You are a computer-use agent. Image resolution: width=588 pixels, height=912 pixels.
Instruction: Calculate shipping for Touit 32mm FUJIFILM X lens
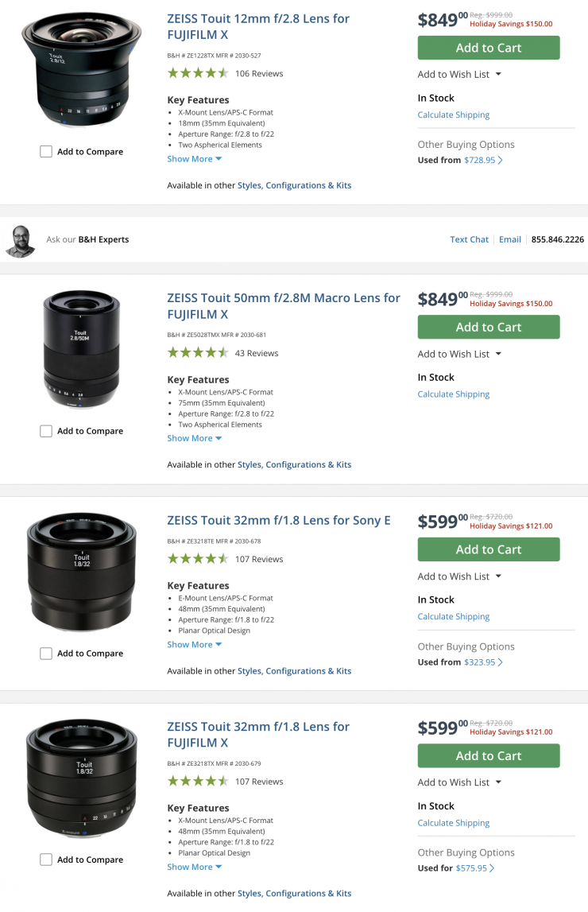(454, 823)
